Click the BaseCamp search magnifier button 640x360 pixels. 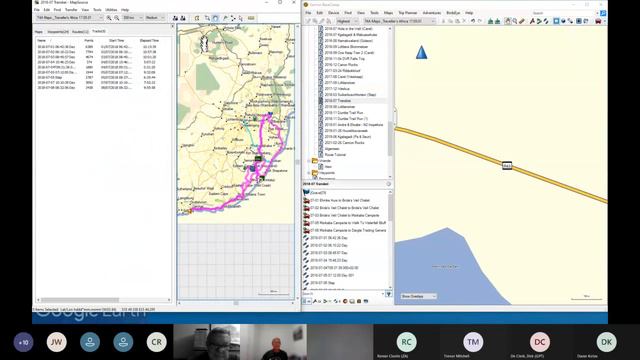point(603,13)
